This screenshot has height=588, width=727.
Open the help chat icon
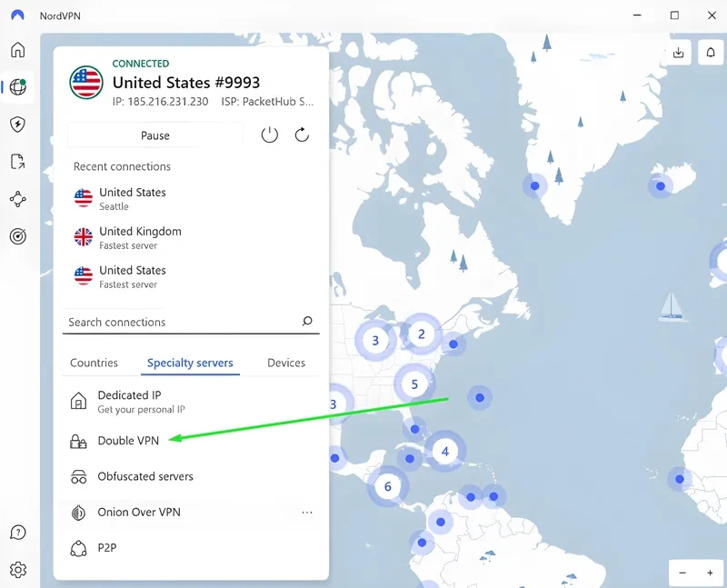click(17, 533)
